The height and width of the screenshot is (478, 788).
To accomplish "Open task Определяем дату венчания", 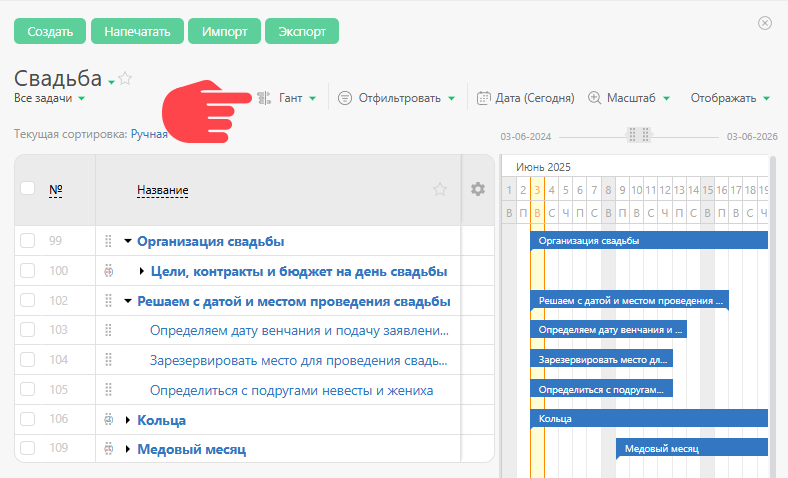I will click(300, 330).
